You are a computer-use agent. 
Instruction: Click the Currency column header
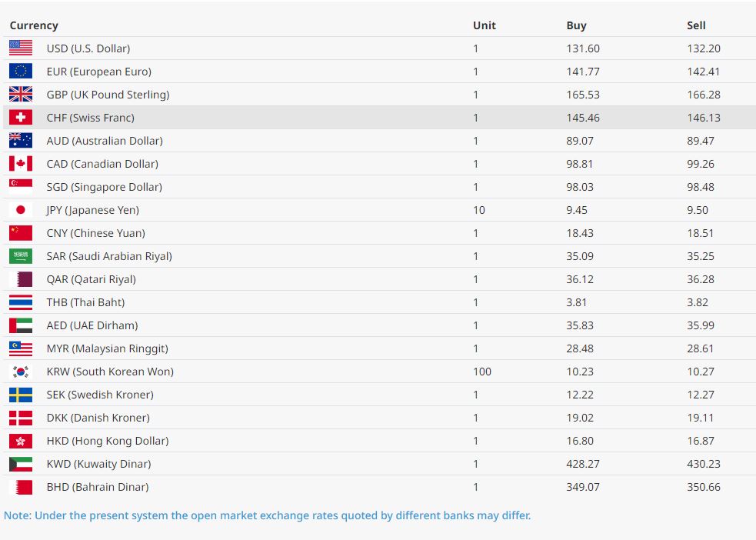click(x=34, y=25)
